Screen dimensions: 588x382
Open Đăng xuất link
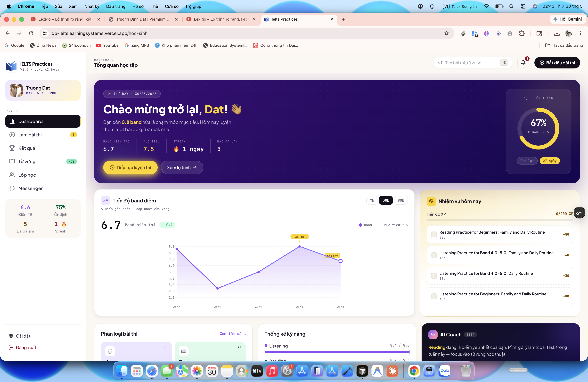tap(23, 348)
